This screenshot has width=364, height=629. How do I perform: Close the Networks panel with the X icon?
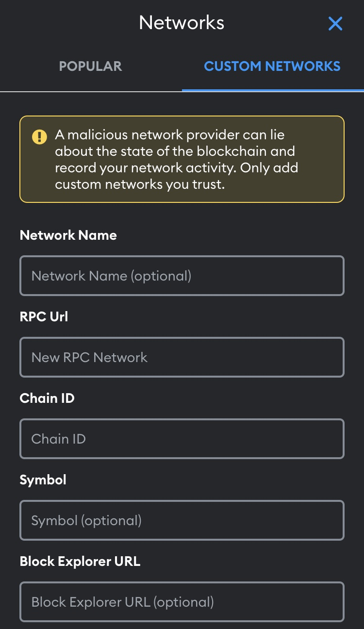tap(335, 23)
